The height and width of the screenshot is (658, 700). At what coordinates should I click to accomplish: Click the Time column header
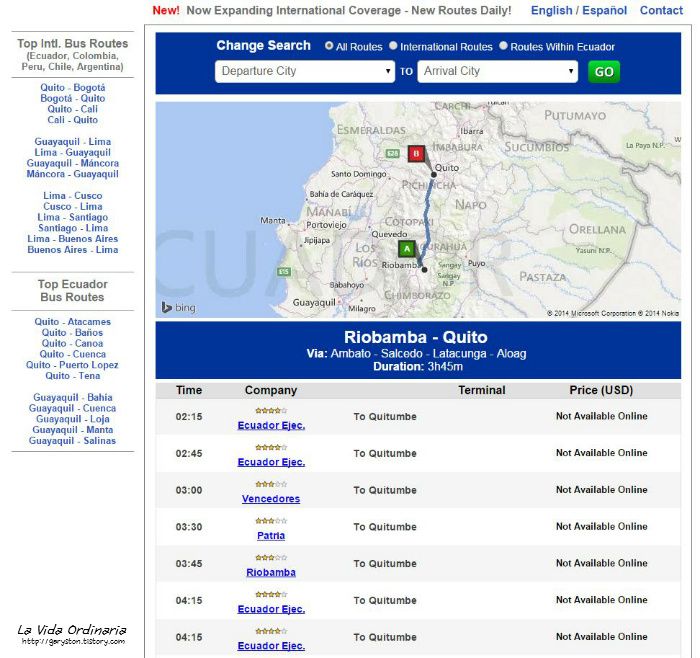pyautogui.click(x=189, y=390)
